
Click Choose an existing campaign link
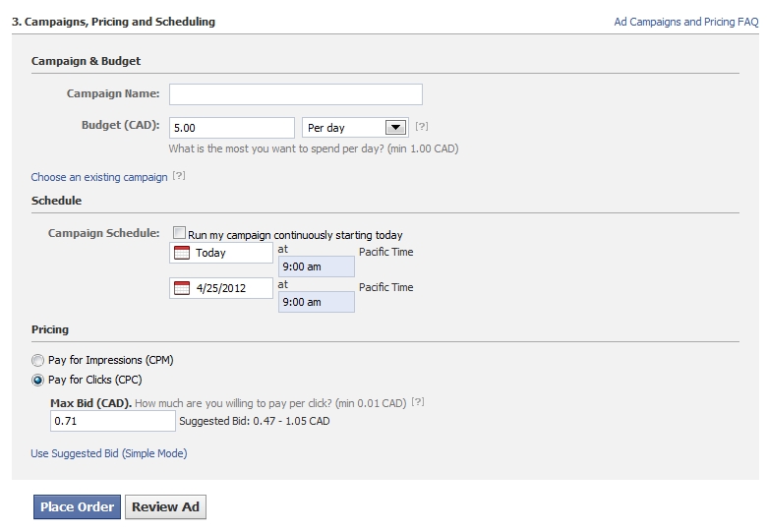pyautogui.click(x=99, y=177)
